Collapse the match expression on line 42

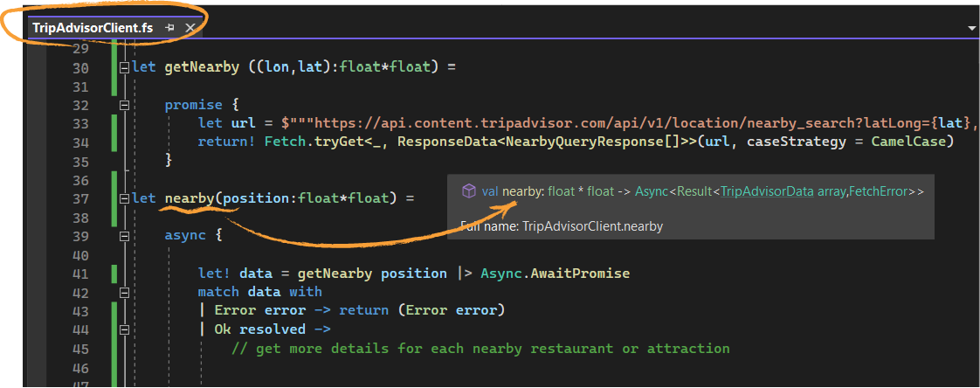pyautogui.click(x=124, y=292)
